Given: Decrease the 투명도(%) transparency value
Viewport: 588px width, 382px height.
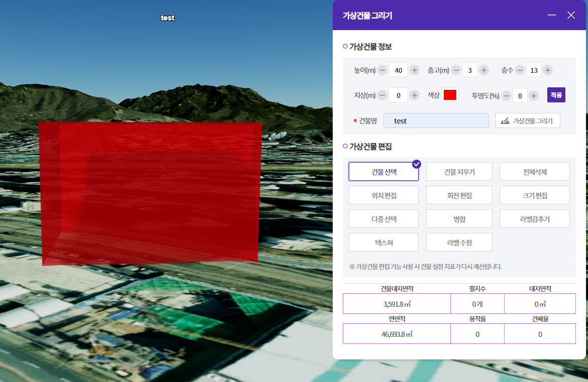Looking at the screenshot, I should (506, 96).
